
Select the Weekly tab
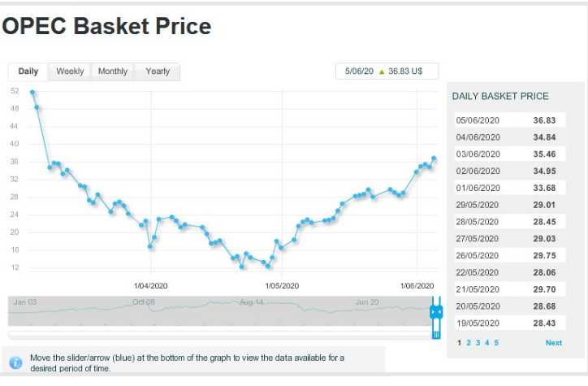click(x=70, y=72)
